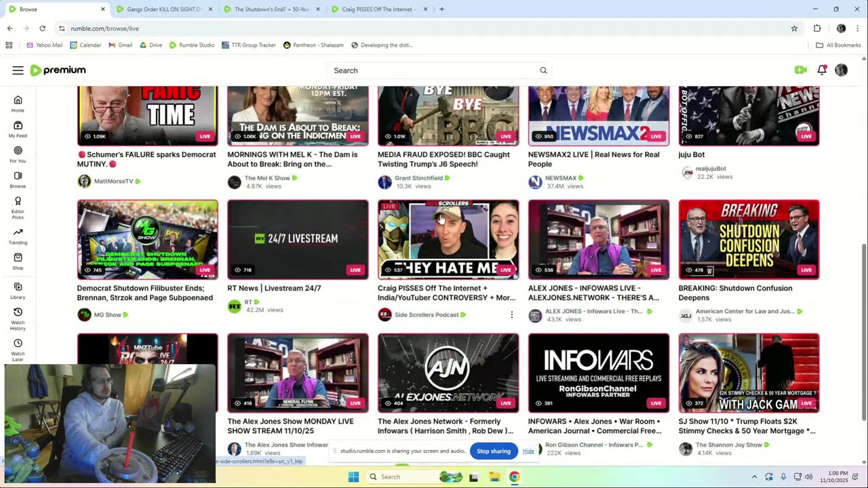Open TTR Group Tracker bookmark
Image resolution: width=868 pixels, height=488 pixels.
click(249, 45)
